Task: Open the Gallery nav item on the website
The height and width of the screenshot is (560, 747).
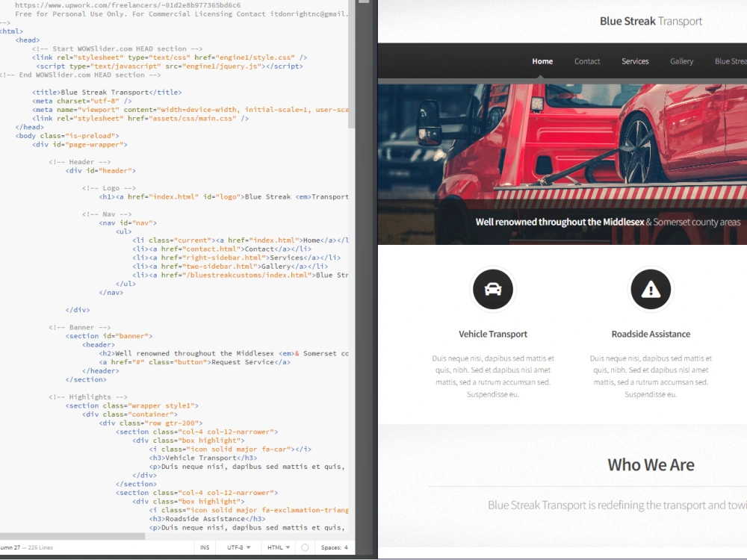Action: (x=681, y=61)
